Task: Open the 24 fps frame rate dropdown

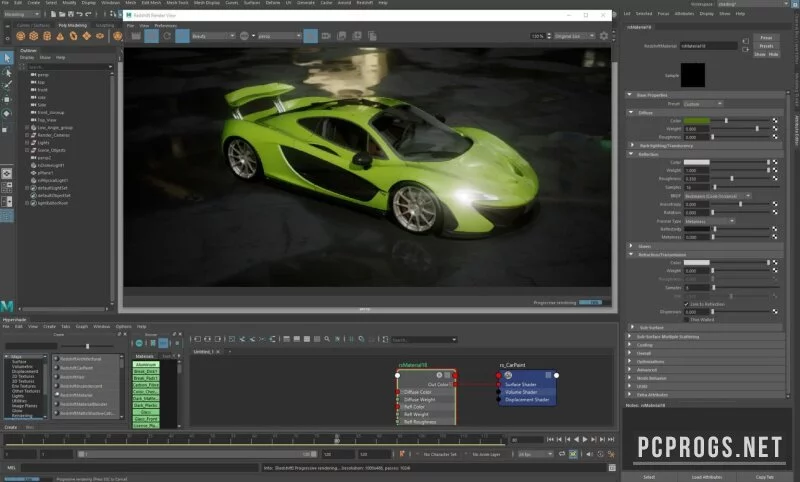Action: pyautogui.click(x=535, y=453)
